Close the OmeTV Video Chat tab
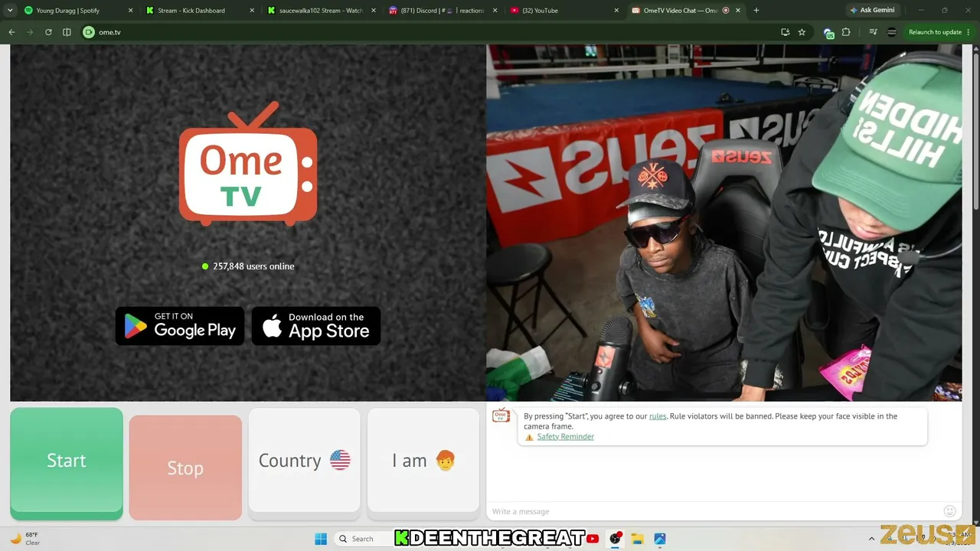Image resolution: width=980 pixels, height=551 pixels. click(x=738, y=11)
